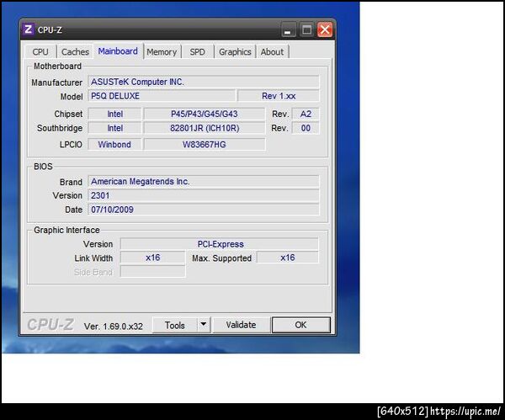Click BIOS brand American Megatrends Inc.
505x420 pixels.
tap(204, 182)
